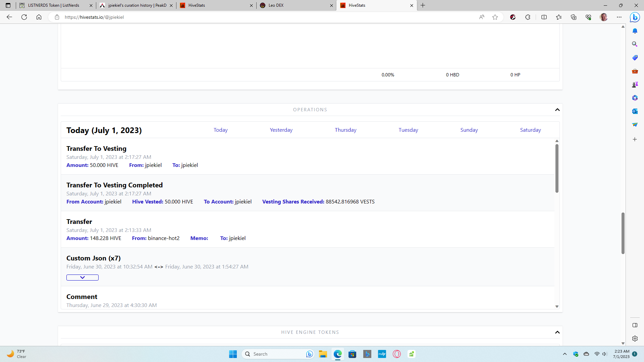This screenshot has height=362, width=644.
Task: Collapse the HIVE ENGINE TOKENS section
Action: point(557,332)
